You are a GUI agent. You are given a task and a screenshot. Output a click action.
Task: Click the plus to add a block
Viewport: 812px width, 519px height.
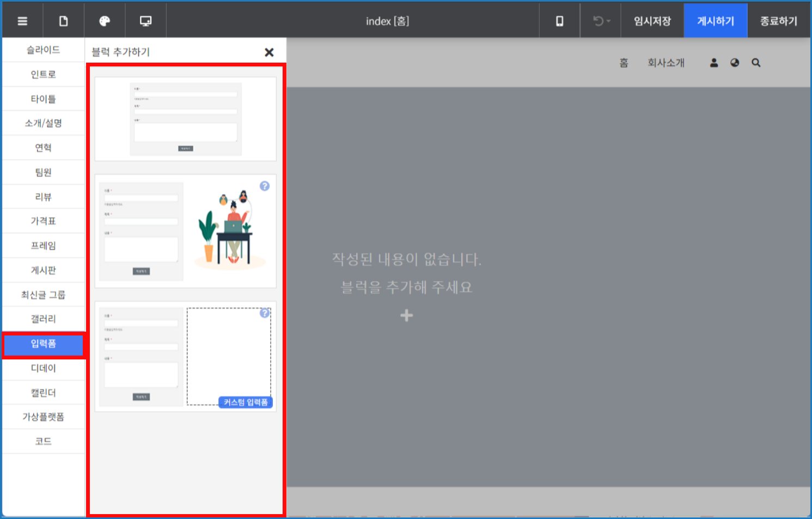(x=406, y=315)
